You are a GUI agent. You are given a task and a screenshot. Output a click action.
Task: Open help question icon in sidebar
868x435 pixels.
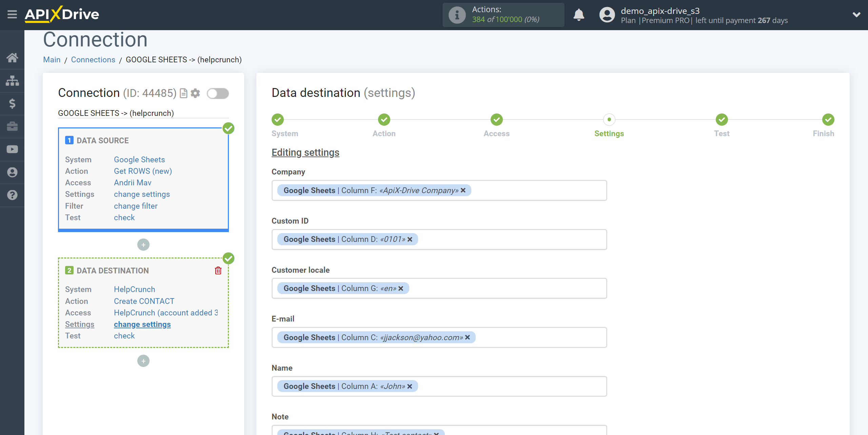tap(12, 195)
